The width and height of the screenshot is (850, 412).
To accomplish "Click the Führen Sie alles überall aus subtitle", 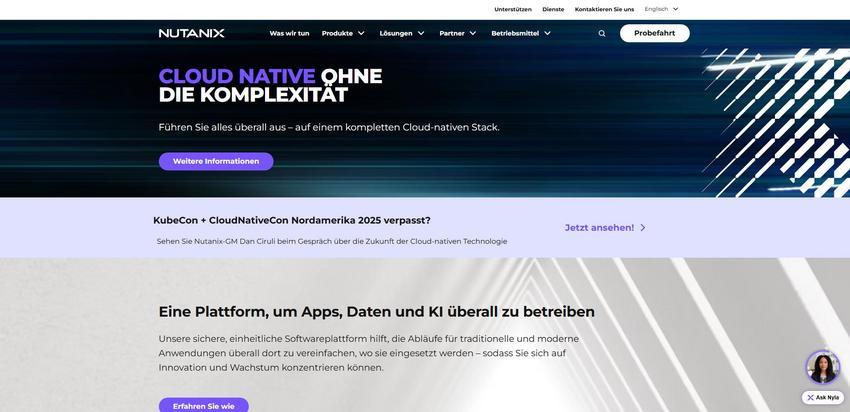I will 329,128.
